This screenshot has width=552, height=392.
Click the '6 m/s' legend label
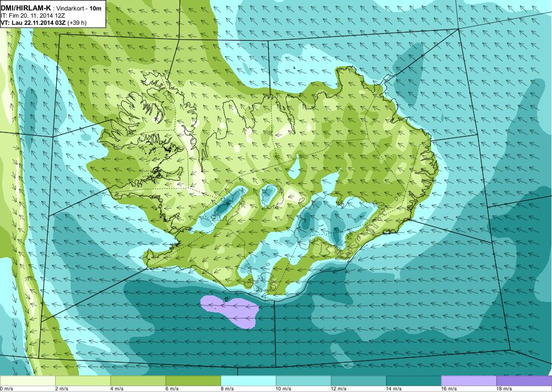pyautogui.click(x=172, y=389)
